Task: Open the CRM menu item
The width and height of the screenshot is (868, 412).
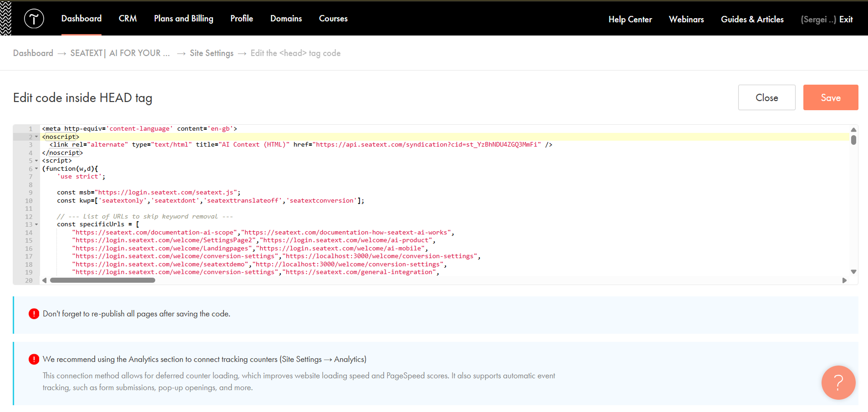Action: coord(127,19)
